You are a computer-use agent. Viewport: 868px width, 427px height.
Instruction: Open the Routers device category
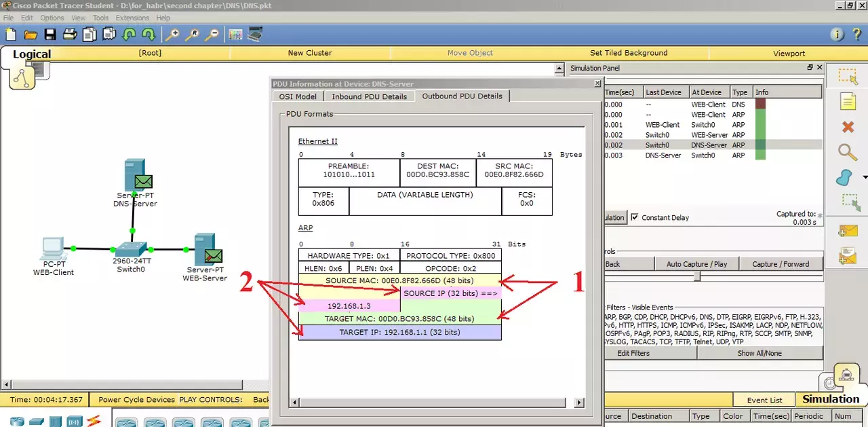(x=17, y=422)
